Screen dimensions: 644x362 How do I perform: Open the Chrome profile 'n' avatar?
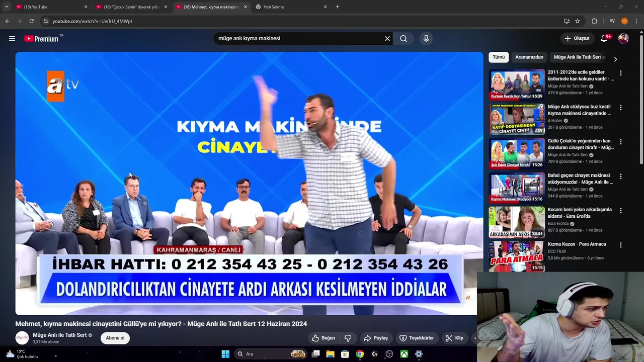[624, 21]
